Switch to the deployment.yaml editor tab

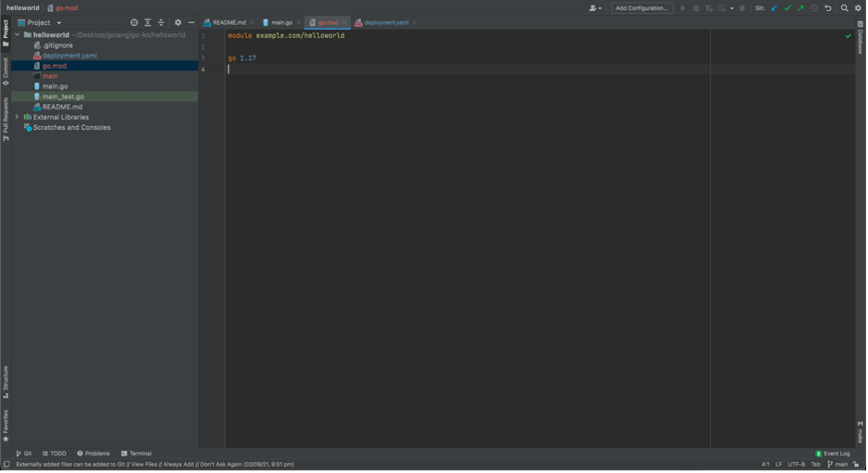click(x=384, y=22)
